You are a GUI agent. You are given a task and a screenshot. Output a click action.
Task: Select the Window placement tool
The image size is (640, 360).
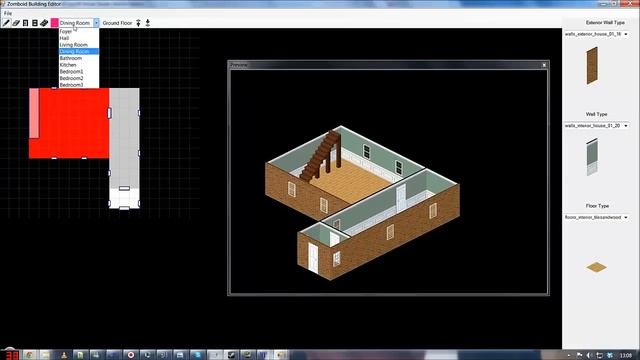pos(35,23)
